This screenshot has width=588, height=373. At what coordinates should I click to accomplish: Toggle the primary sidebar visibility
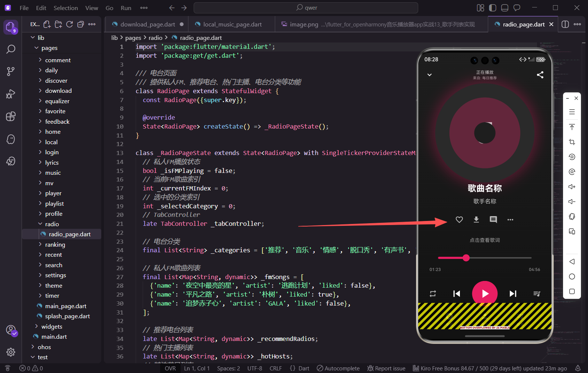pos(493,8)
